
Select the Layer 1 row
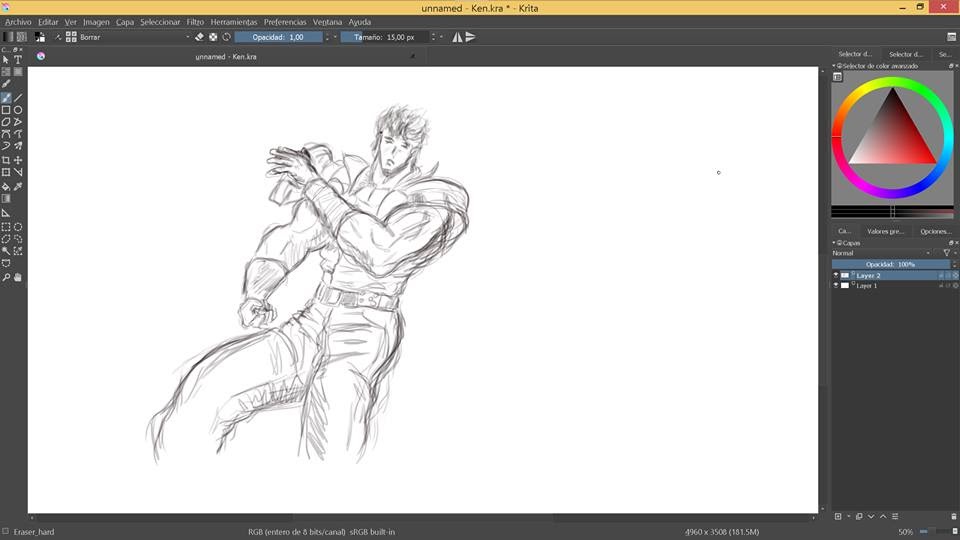pyautogui.click(x=894, y=285)
